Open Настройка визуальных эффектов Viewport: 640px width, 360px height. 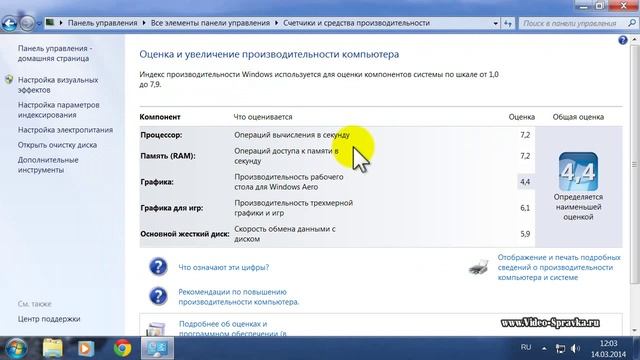pos(58,85)
